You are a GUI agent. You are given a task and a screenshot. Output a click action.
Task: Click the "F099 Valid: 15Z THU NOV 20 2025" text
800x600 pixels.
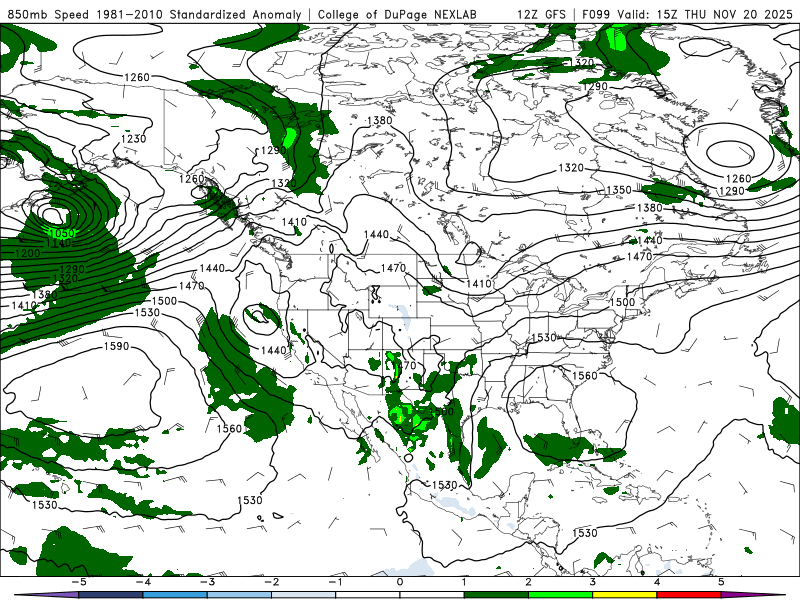click(x=687, y=14)
